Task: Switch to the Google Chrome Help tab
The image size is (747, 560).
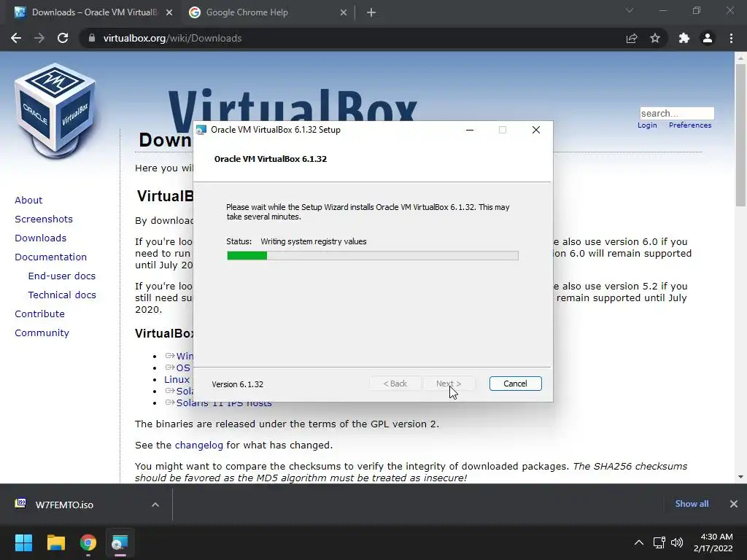Action: (270, 12)
